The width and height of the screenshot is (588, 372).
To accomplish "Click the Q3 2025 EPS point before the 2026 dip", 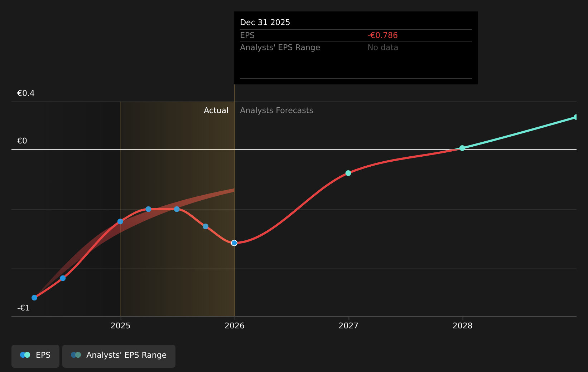I will [x=206, y=226].
